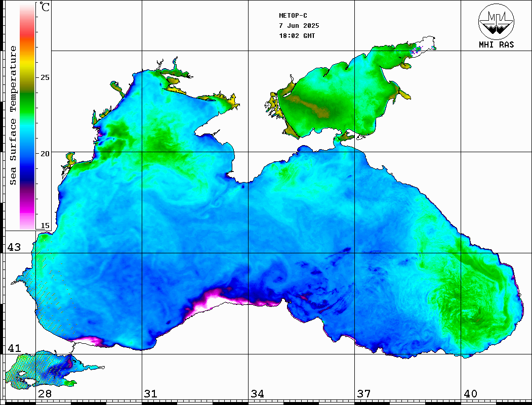Click the longitude label '31'
This screenshot has height=405, width=532.
(x=151, y=394)
